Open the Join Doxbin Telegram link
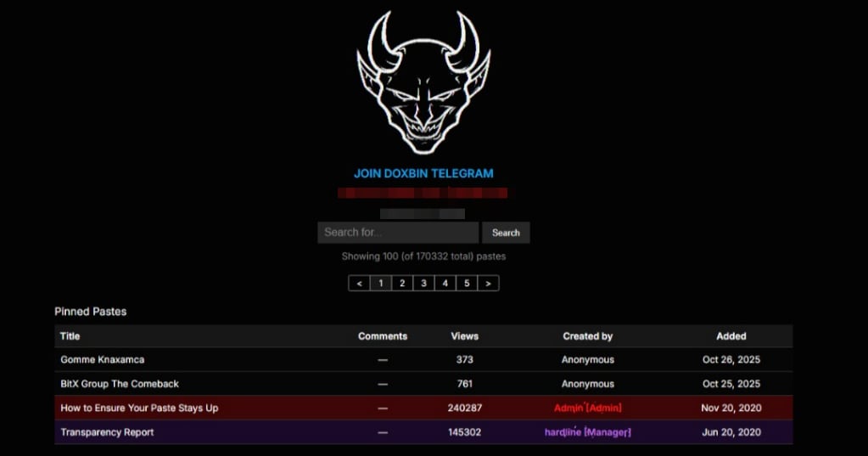This screenshot has width=868, height=456. click(x=423, y=173)
